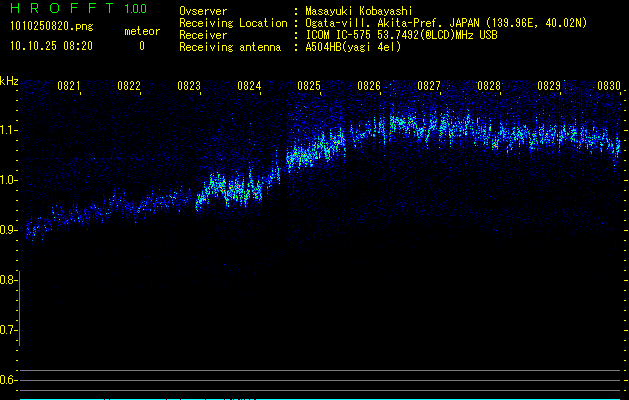
Task: Click the 0823 time marker
Action: (189, 86)
